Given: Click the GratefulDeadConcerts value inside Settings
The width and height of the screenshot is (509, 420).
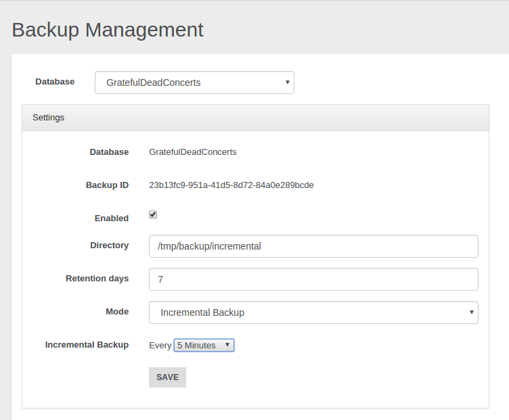Looking at the screenshot, I should 192,152.
